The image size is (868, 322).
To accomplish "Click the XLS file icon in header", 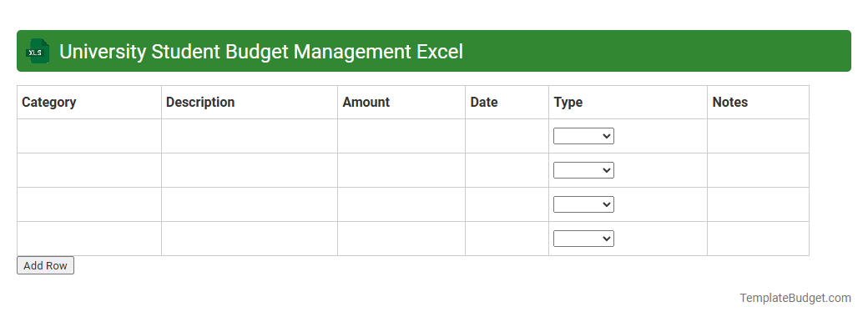I will pyautogui.click(x=37, y=51).
